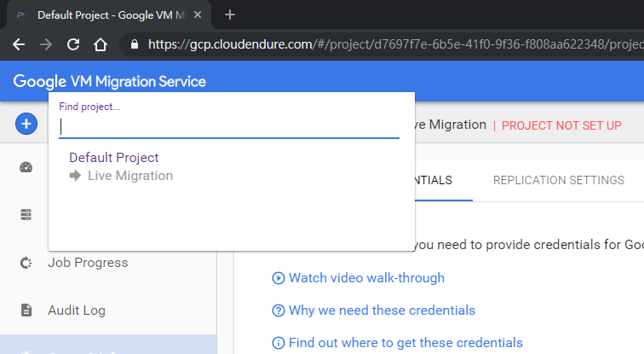Click the play icon beside video walk-through
This screenshot has height=354, width=644.
[278, 278]
